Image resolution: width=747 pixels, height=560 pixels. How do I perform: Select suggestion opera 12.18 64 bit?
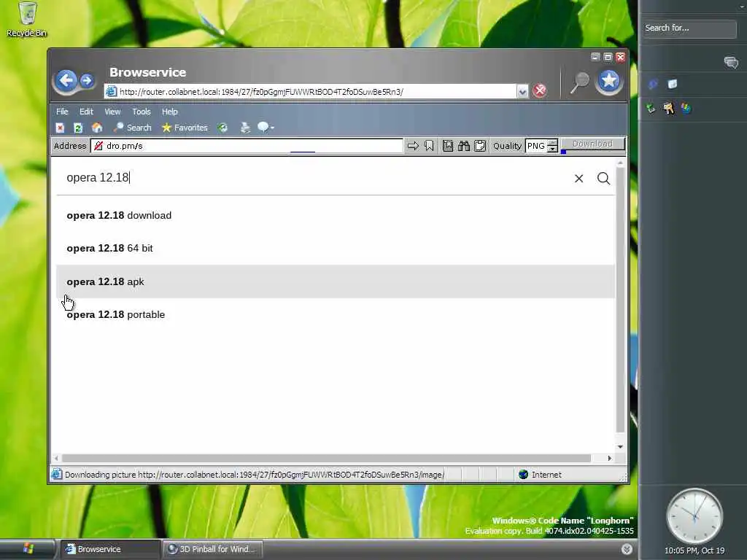336,248
